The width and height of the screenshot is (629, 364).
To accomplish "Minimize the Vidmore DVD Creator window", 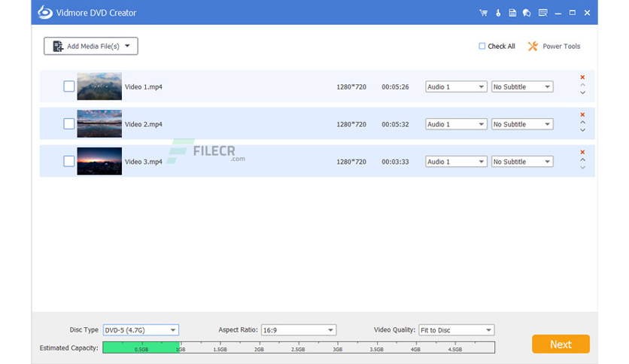I will click(x=558, y=14).
